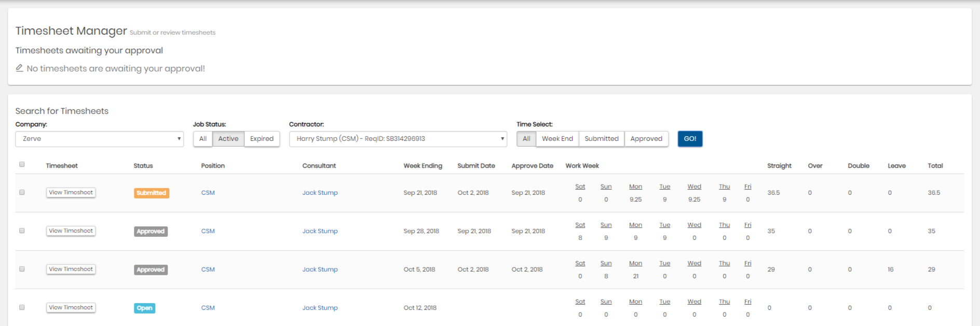Switch Time Select to Week End
Image resolution: width=980 pixels, height=326 pixels.
click(x=557, y=139)
